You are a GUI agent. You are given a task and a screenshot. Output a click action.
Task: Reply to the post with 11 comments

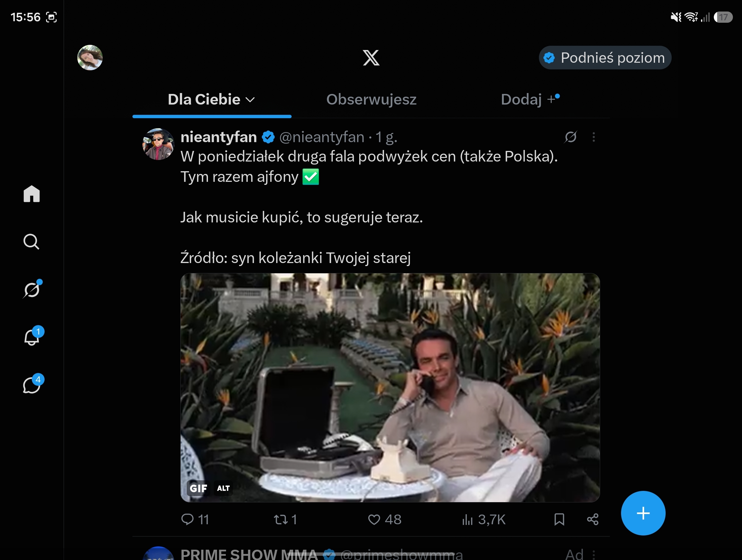195,519
